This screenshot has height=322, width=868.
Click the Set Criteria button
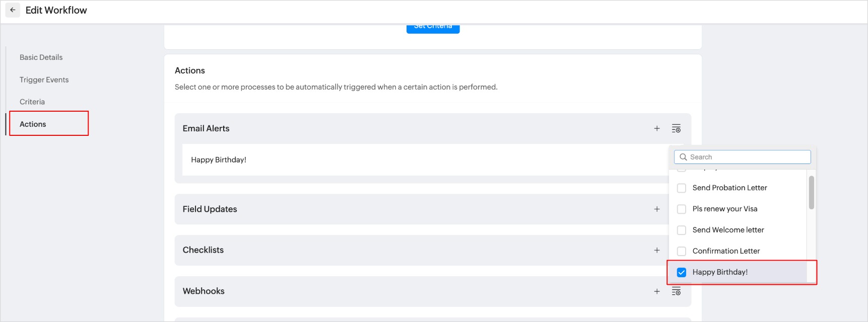coord(433,28)
